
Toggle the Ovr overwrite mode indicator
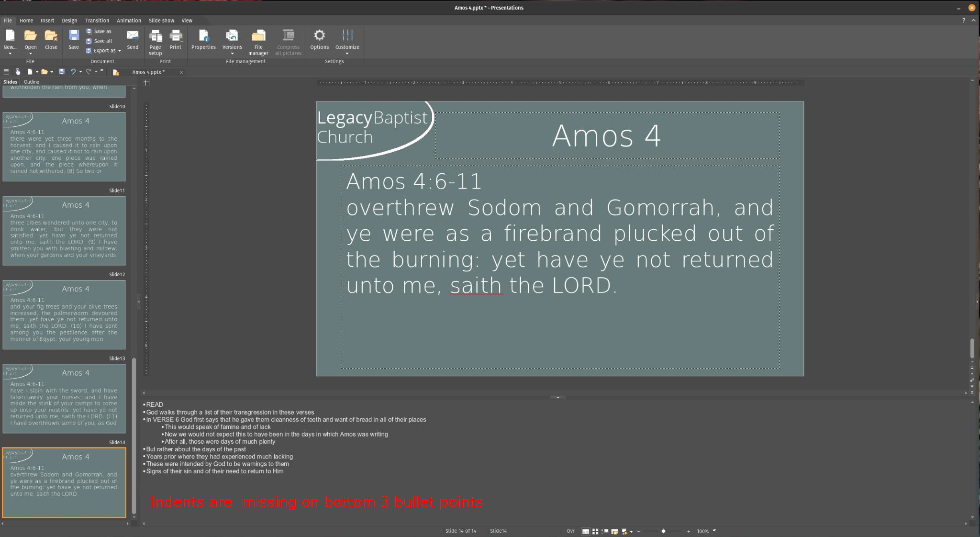coord(570,531)
